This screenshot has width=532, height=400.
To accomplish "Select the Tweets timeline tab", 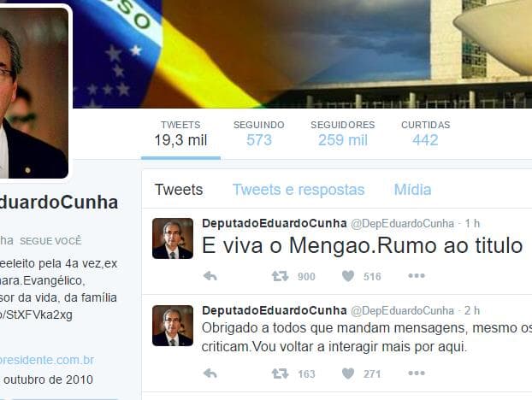I will point(179,190).
